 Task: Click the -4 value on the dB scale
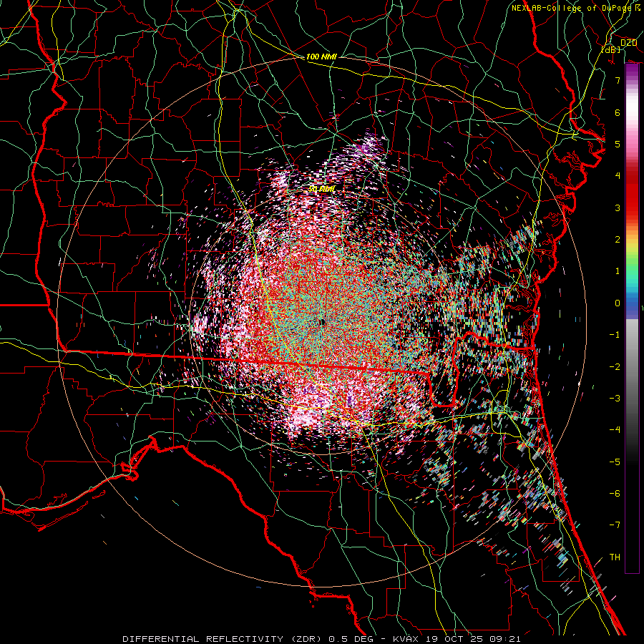point(615,429)
